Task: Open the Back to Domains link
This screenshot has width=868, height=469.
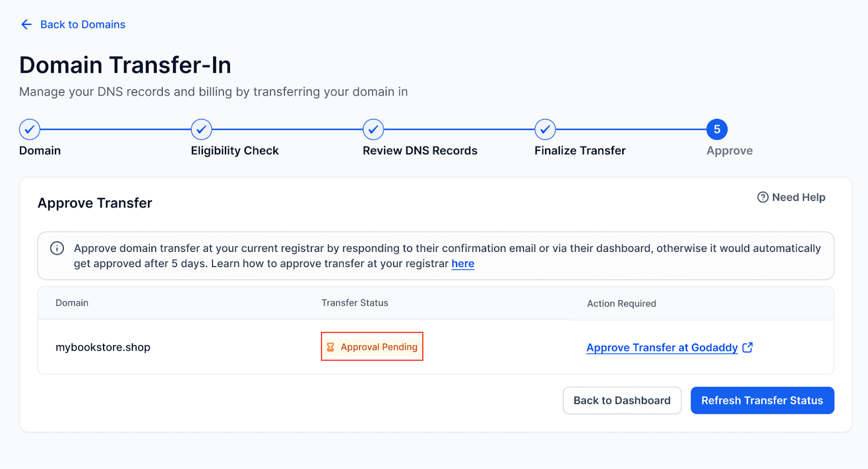Action: point(83,24)
